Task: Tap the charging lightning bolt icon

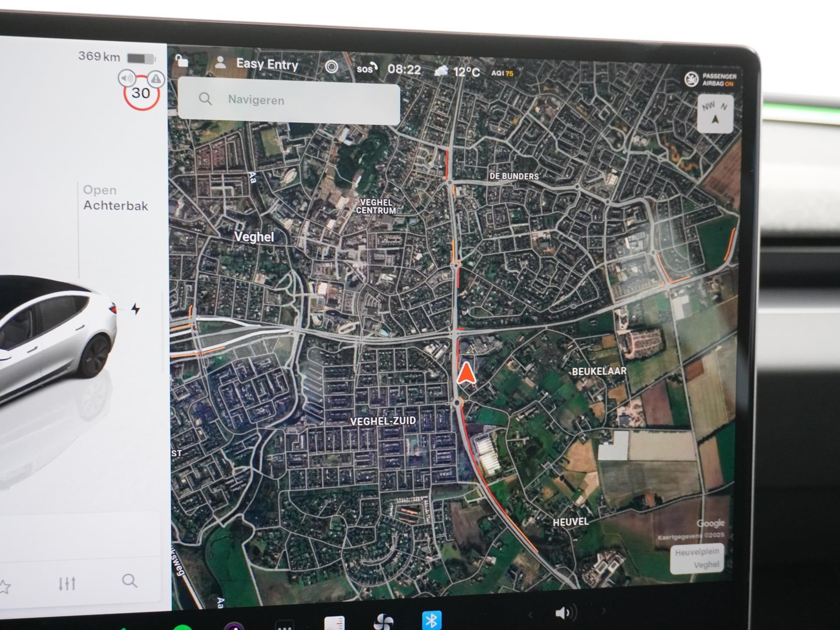Action: 136,309
